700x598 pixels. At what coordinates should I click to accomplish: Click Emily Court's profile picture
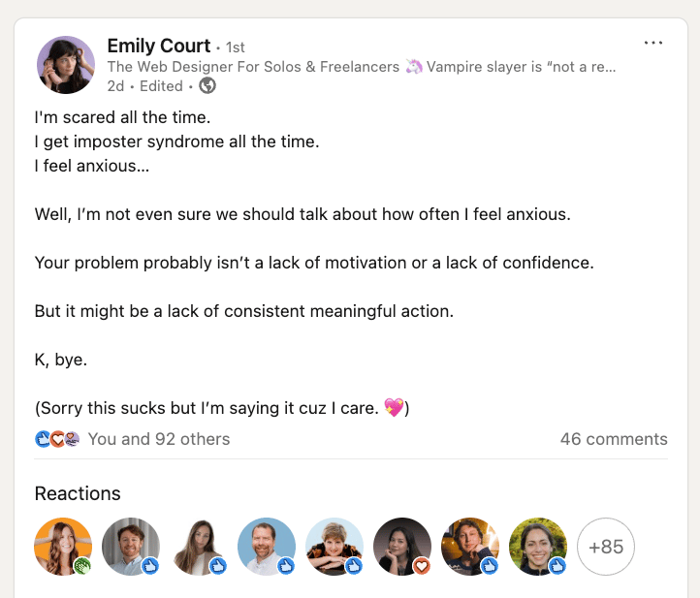[65, 65]
